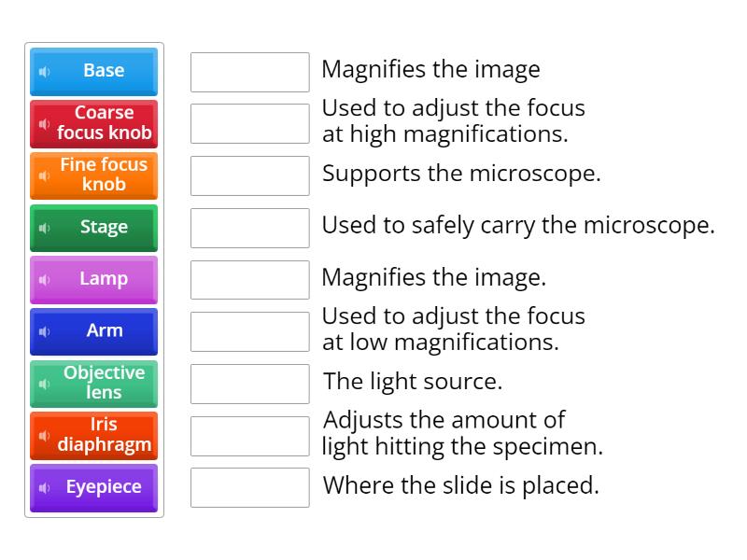Screen dimensions: 747x560
Task: Tap the speaker icon on Coarse focus knob
Action: tap(43, 123)
